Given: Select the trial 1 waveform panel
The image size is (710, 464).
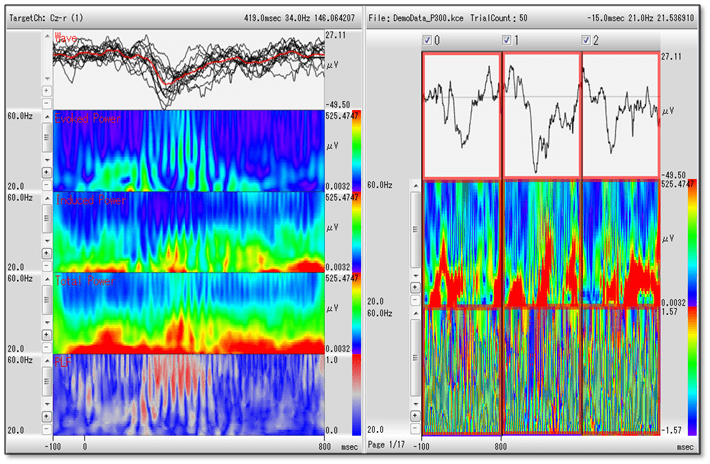Looking at the screenshot, I should tap(540, 115).
